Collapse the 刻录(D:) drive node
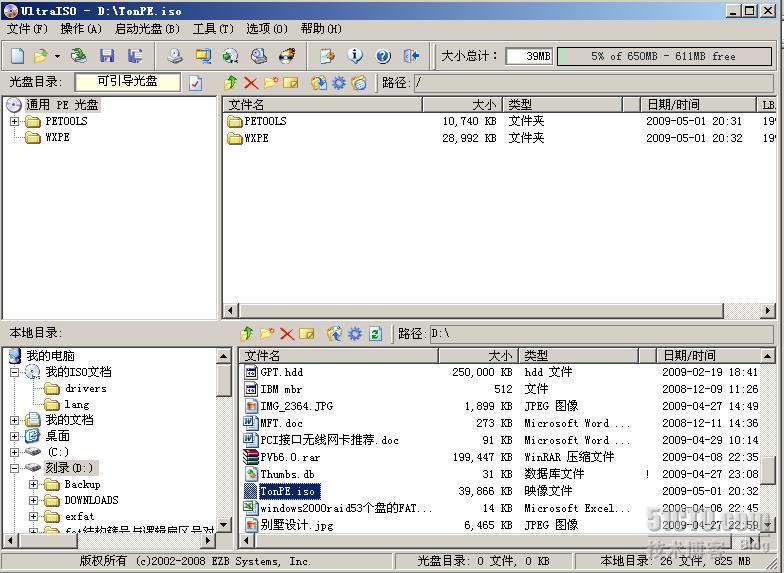This screenshot has height=573, width=784. [14, 468]
